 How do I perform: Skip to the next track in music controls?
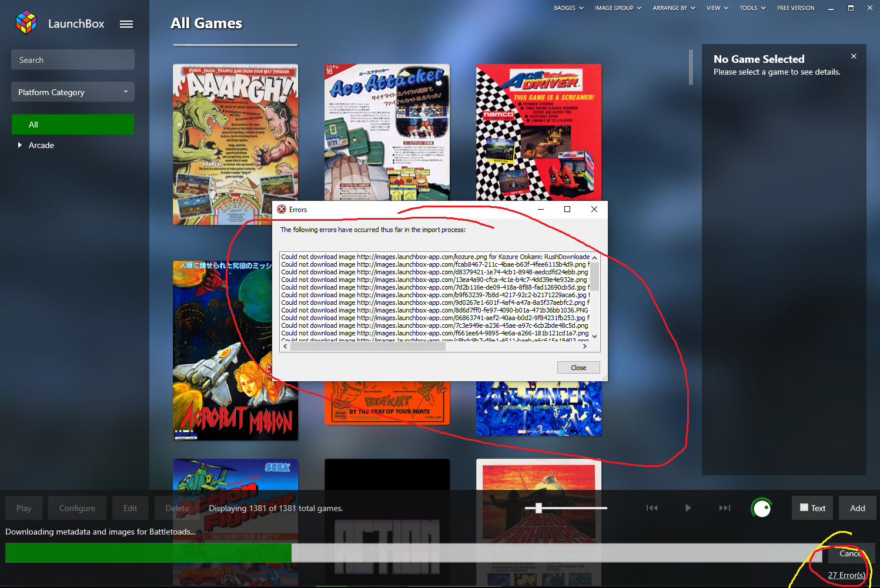pos(725,508)
